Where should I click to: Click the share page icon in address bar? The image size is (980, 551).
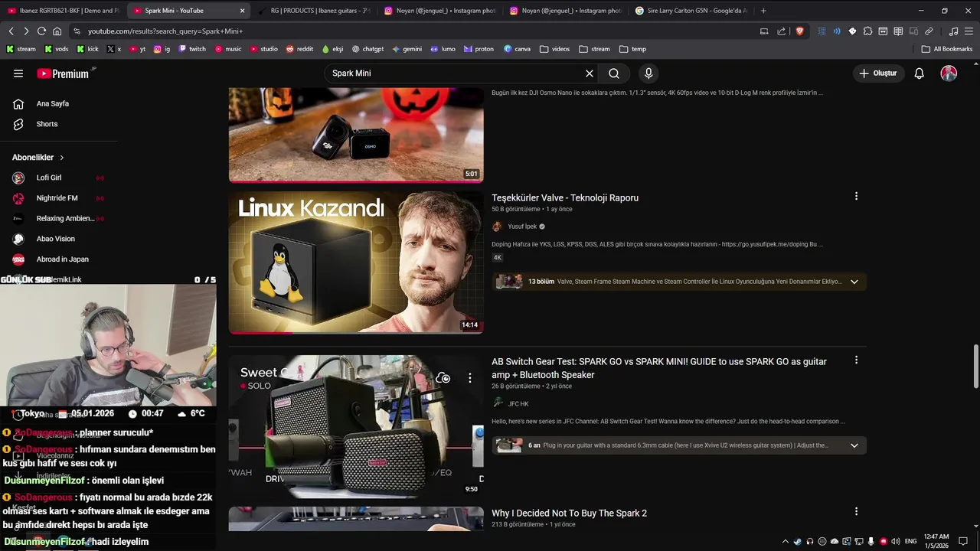click(x=781, y=31)
